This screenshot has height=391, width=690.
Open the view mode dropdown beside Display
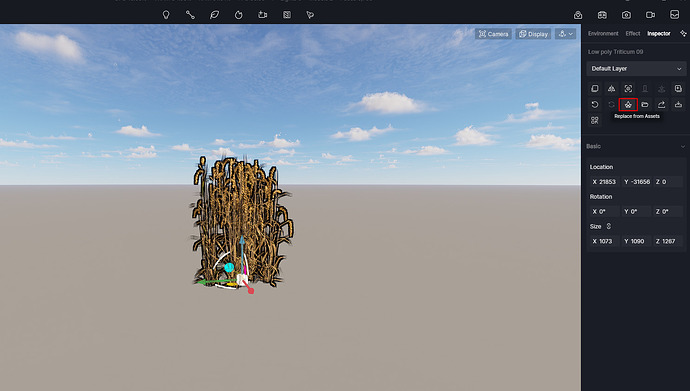pos(566,34)
